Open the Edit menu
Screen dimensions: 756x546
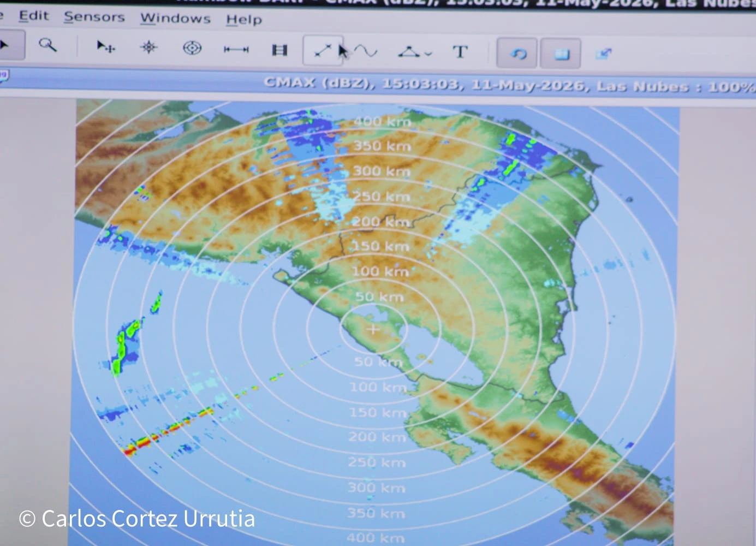[34, 16]
